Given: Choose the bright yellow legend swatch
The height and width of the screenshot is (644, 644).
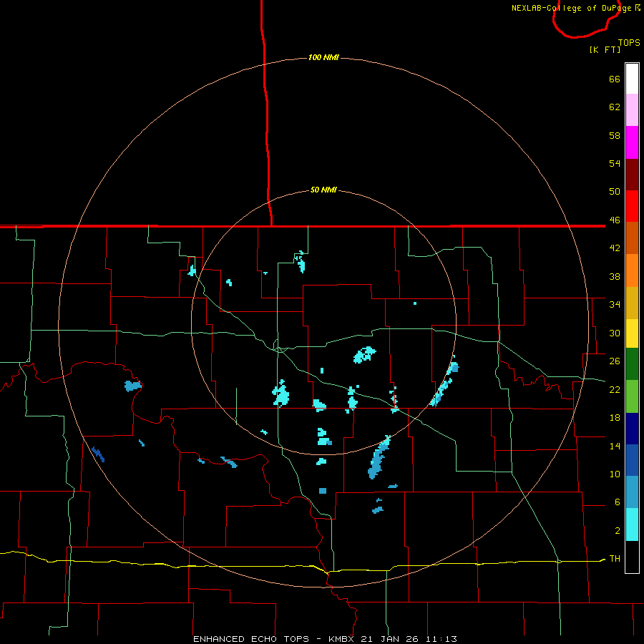Looking at the screenshot, I should point(632,333).
